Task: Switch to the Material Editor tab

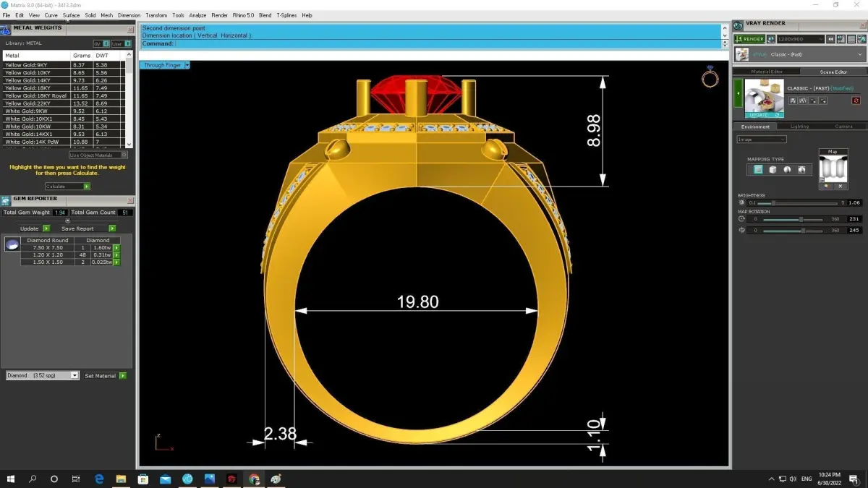Action: [766, 72]
